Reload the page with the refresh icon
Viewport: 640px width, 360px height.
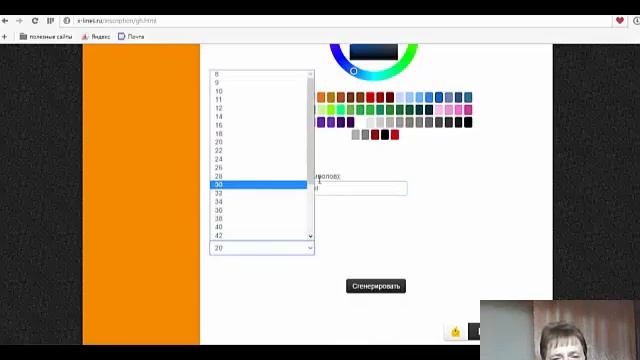click(x=35, y=21)
